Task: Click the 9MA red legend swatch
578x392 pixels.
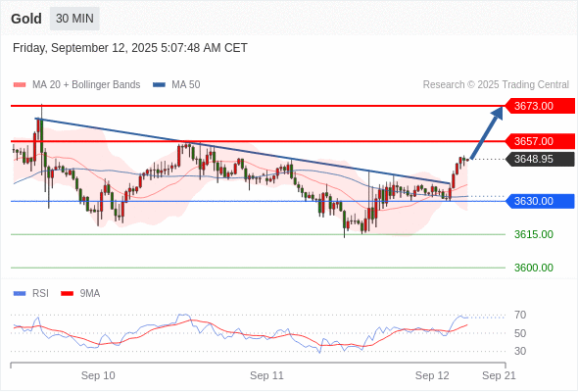Action: tap(67, 294)
